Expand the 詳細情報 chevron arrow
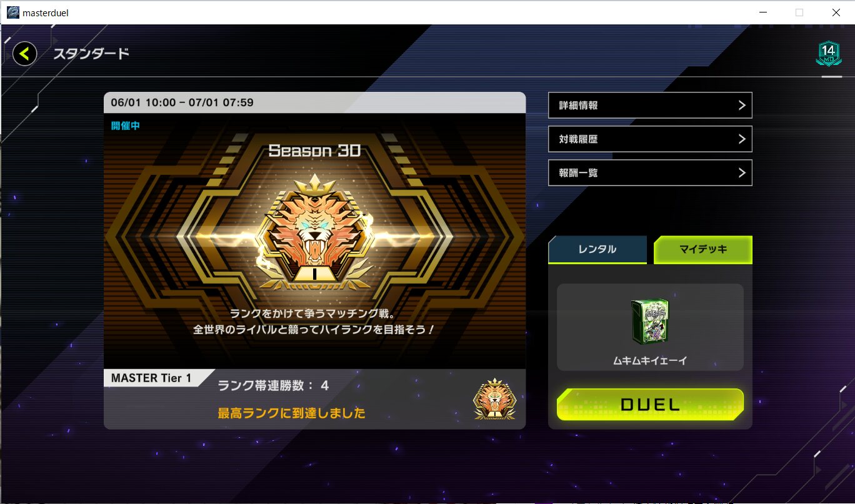Screen dimensions: 855x504 tap(742, 106)
